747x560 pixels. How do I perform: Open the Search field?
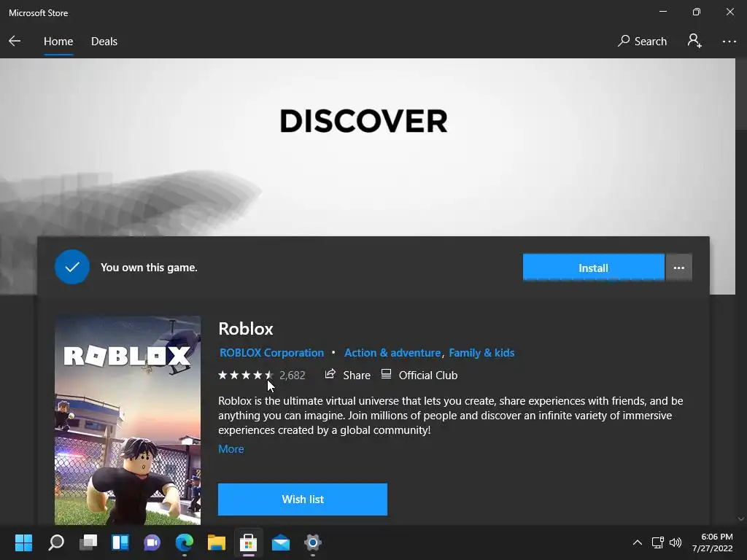click(x=642, y=42)
